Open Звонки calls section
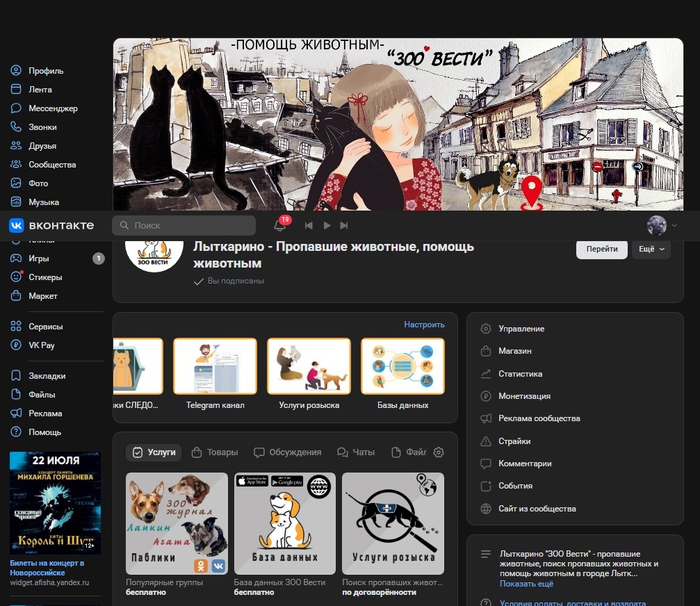The height and width of the screenshot is (606, 700). click(33, 126)
